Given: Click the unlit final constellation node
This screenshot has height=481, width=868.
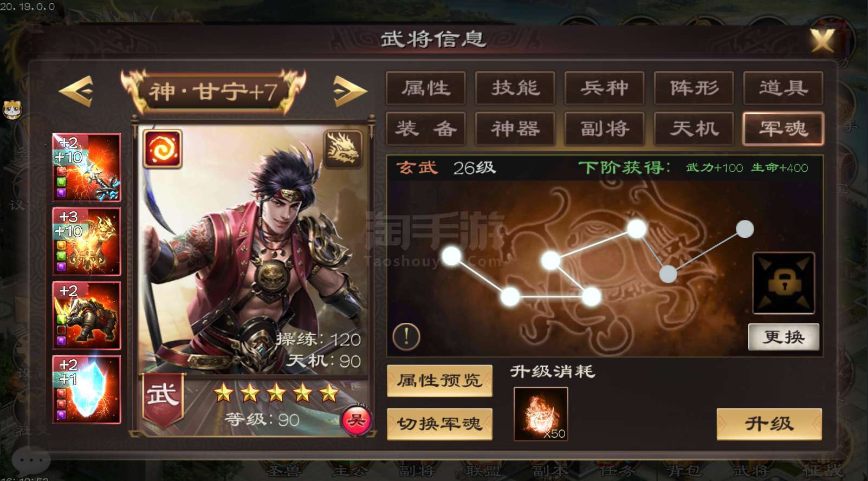Looking at the screenshot, I should click(x=745, y=229).
